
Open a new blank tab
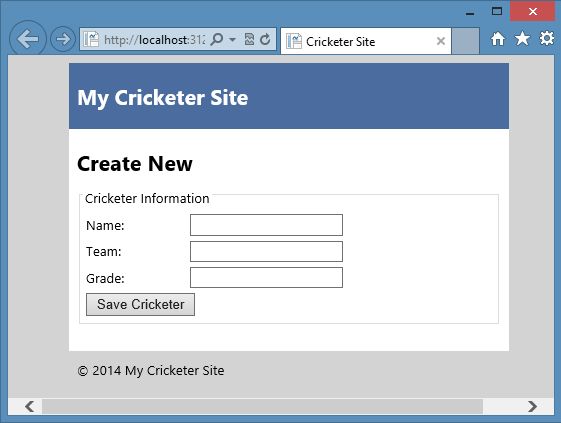[465, 41]
